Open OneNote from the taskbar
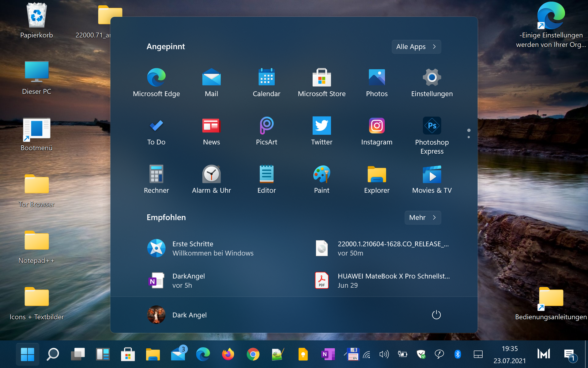Viewport: 588px width, 368px height. [328, 355]
